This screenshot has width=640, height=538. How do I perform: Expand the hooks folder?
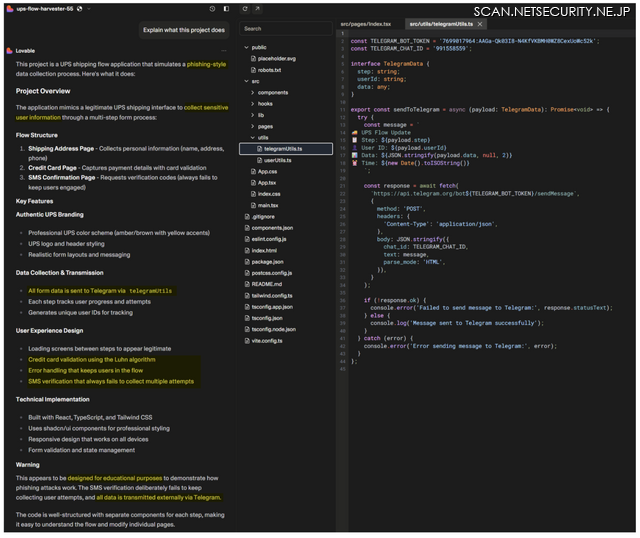click(265, 103)
